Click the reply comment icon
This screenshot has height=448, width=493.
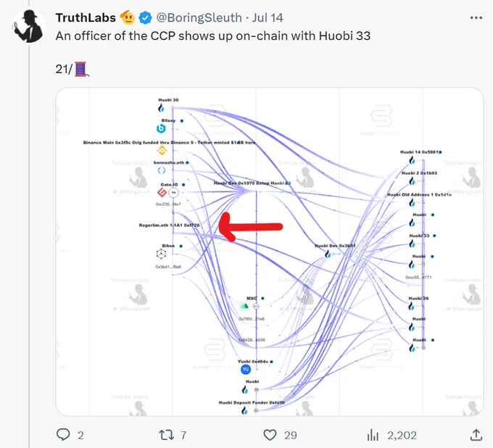click(63, 435)
